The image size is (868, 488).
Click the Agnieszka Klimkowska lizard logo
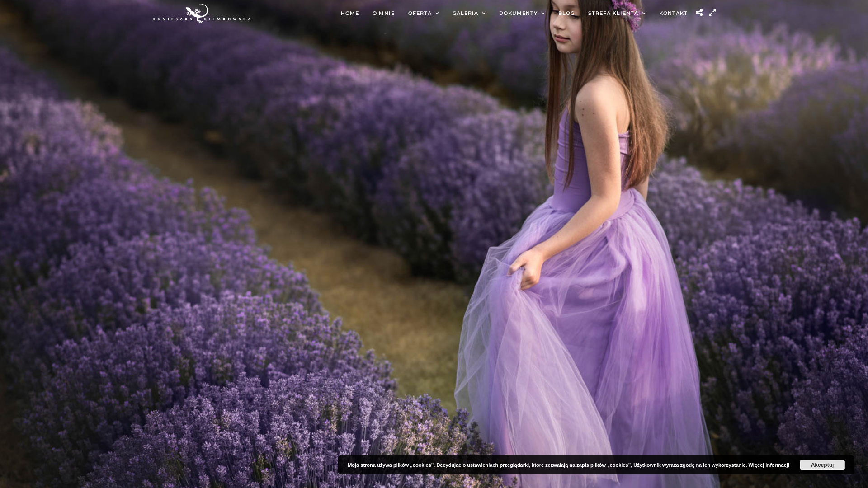point(202,14)
